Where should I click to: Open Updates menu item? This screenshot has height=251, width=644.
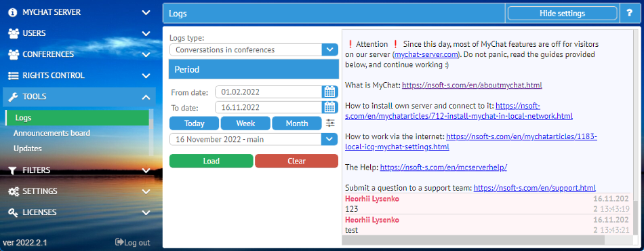(28, 149)
